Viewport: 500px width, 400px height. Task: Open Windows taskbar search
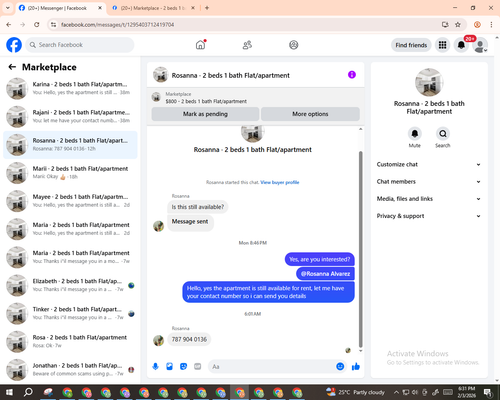click(28, 392)
